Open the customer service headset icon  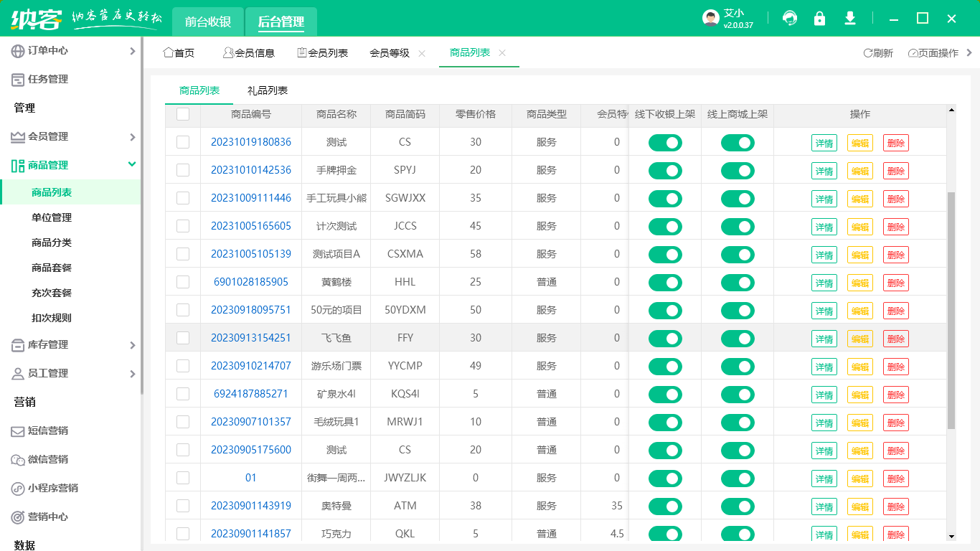click(790, 18)
